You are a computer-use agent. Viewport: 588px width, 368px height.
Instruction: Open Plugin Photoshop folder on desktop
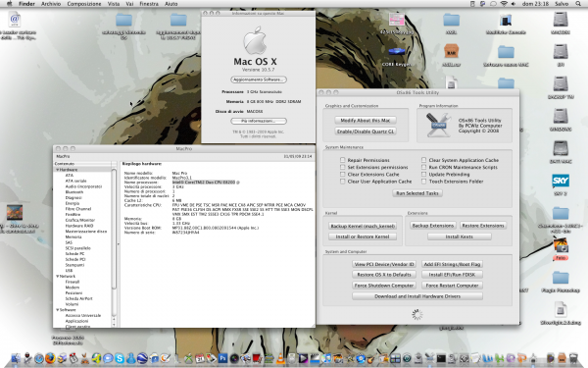[561, 279]
